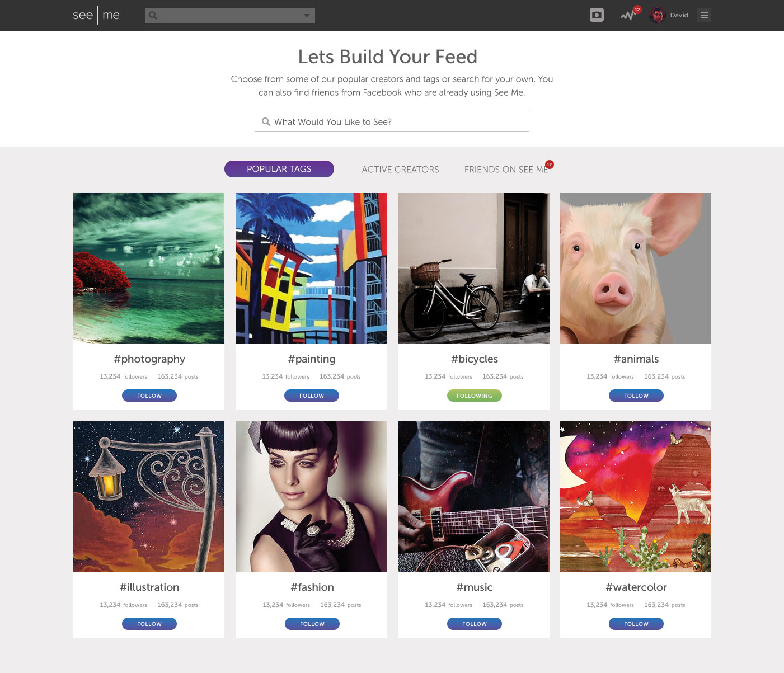Image resolution: width=784 pixels, height=673 pixels.
Task: Follow the #music tag
Action: coord(475,624)
